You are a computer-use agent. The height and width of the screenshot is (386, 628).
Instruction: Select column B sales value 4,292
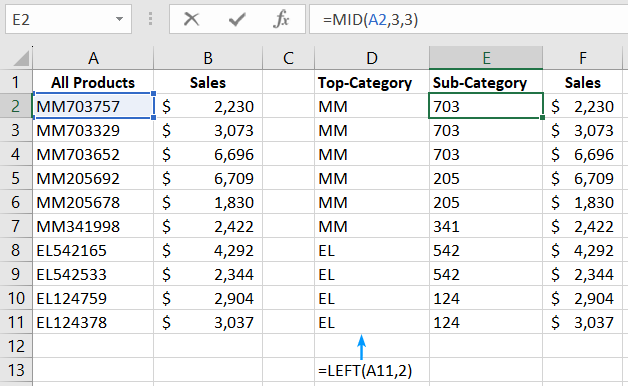[x=208, y=250]
